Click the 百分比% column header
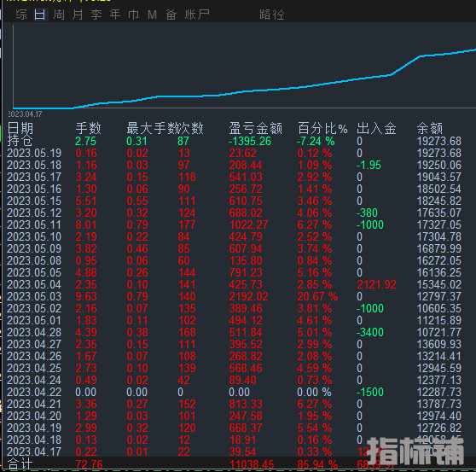 point(322,128)
